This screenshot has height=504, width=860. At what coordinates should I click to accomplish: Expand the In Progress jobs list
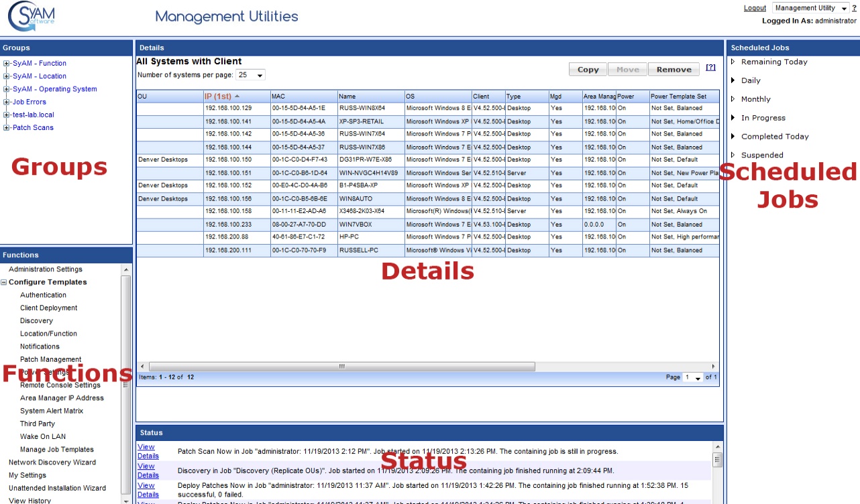733,118
